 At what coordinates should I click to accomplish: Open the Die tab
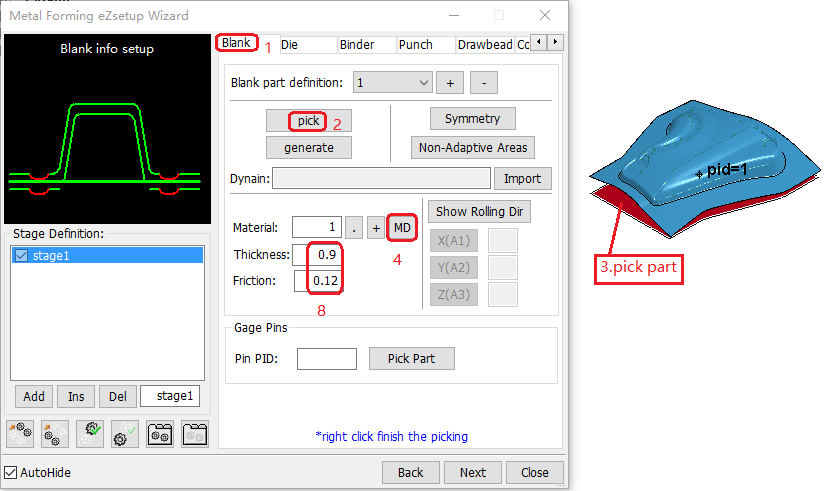point(307,45)
